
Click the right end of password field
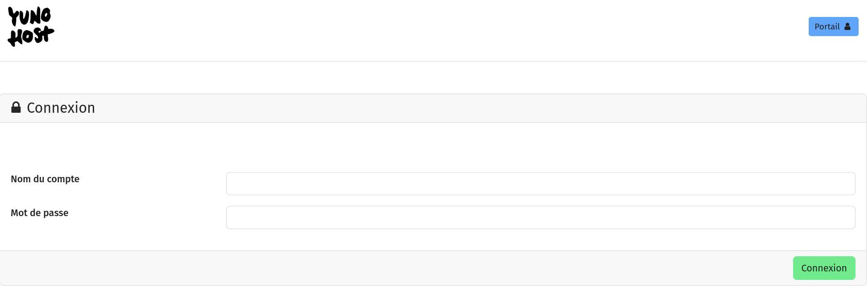tap(847, 217)
